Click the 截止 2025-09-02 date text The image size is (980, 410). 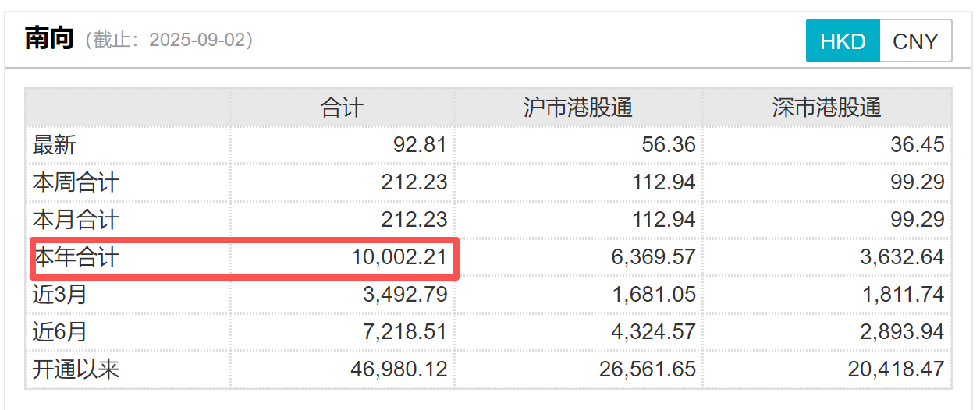click(x=169, y=40)
